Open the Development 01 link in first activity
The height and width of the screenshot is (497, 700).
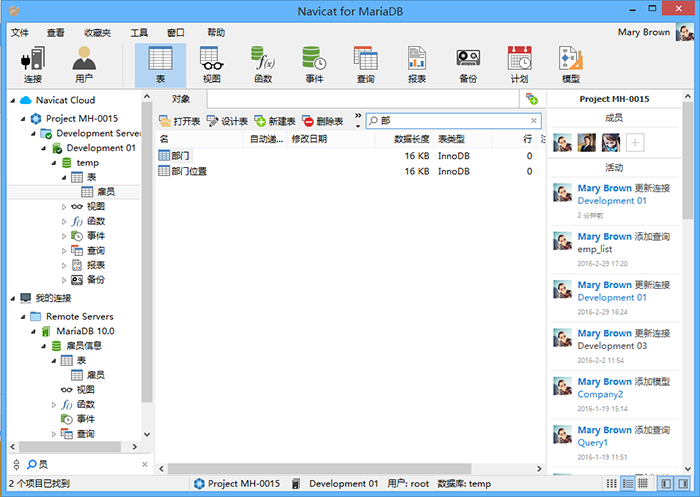click(612, 201)
